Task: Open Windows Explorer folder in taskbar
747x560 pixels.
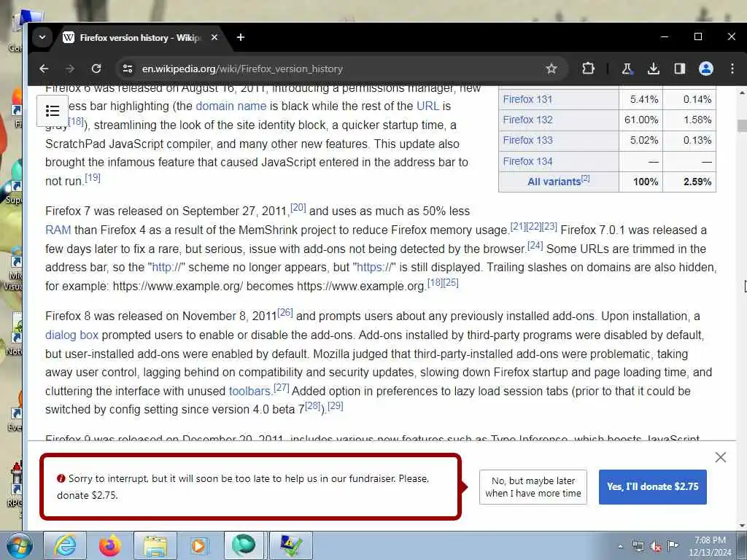Action: (155, 545)
